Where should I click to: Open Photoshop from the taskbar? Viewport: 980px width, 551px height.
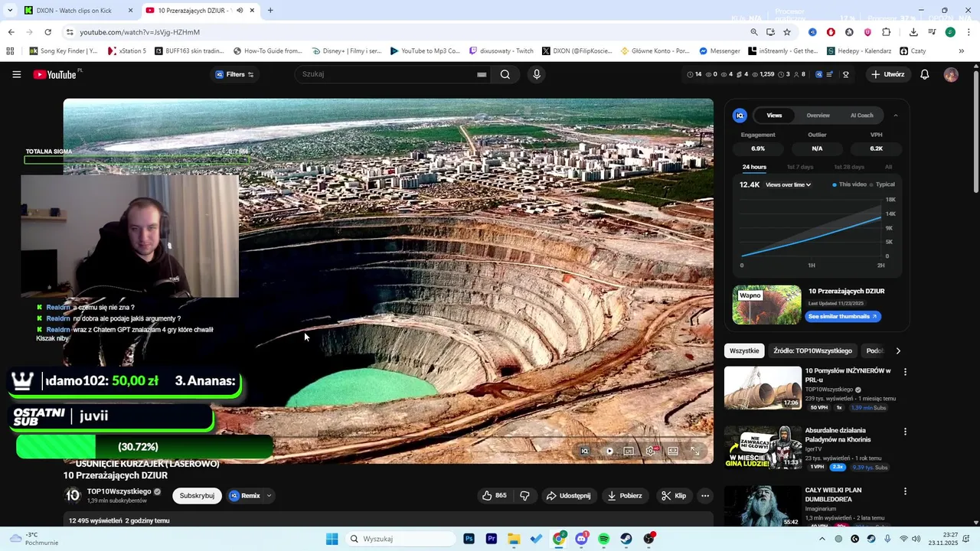(469, 539)
